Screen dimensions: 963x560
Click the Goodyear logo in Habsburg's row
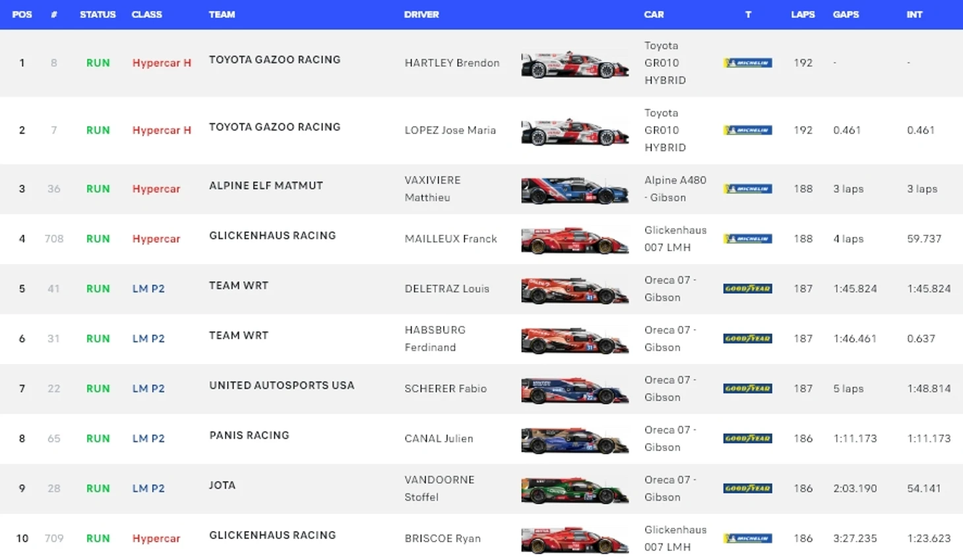(x=747, y=338)
